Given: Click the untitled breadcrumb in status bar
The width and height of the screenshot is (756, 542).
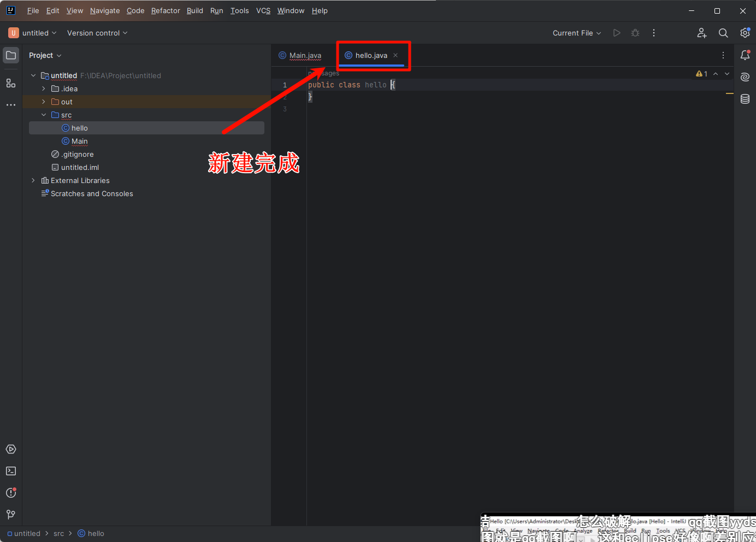Looking at the screenshot, I should [24, 533].
